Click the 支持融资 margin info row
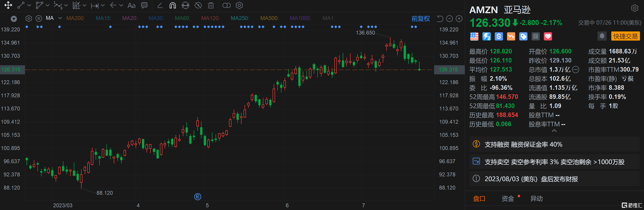 pyautogui.click(x=554, y=144)
